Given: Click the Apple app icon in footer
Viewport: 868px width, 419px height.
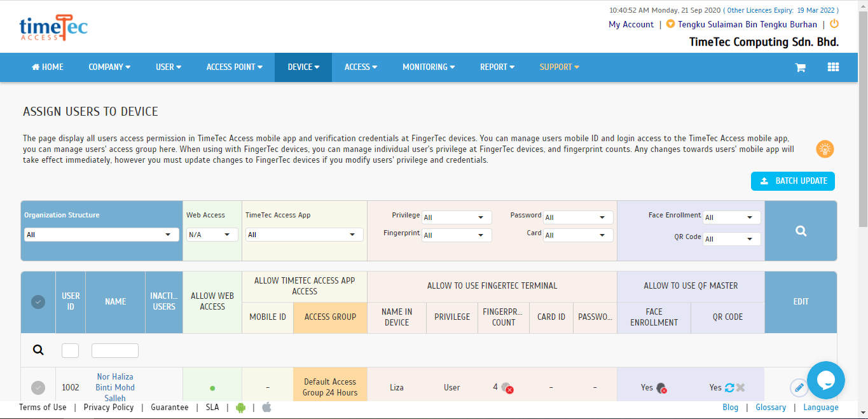Looking at the screenshot, I should (267, 407).
